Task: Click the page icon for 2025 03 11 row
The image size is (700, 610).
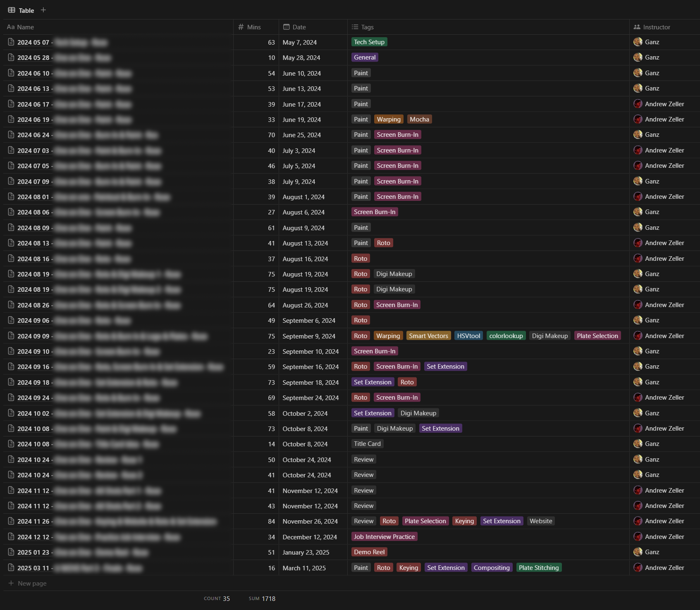Action: [x=11, y=568]
